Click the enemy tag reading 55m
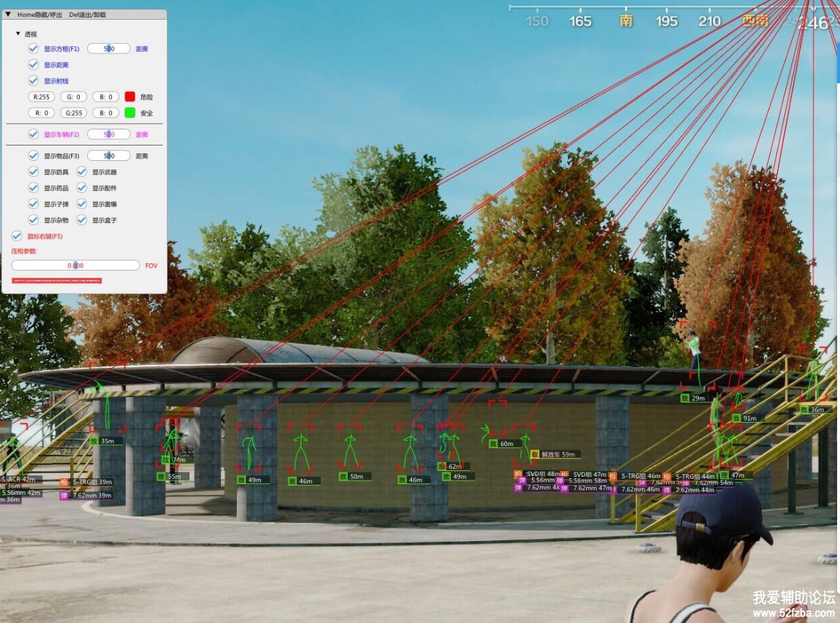840x623 pixels. tap(173, 476)
